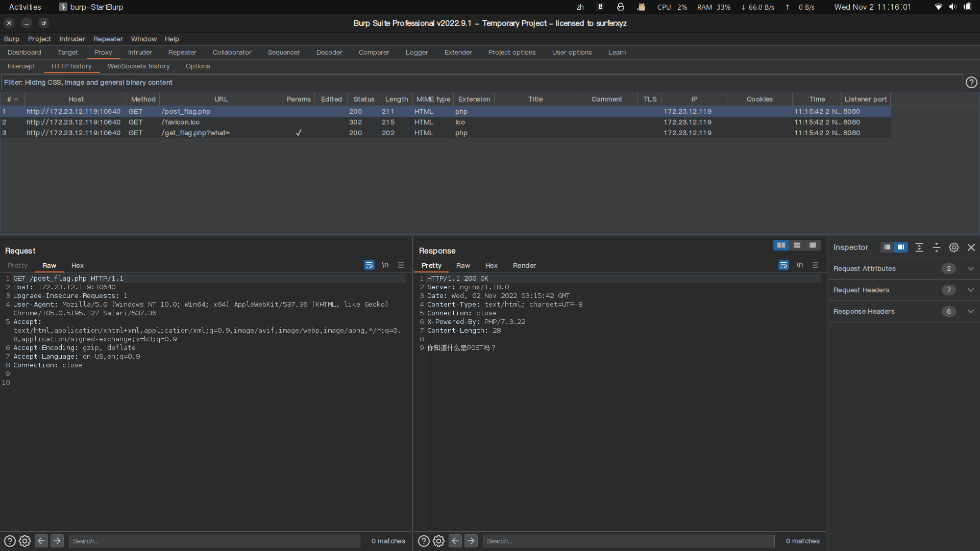This screenshot has height=551, width=980.
Task: Click the filter bar for HTTP history
Action: pyautogui.click(x=480, y=83)
